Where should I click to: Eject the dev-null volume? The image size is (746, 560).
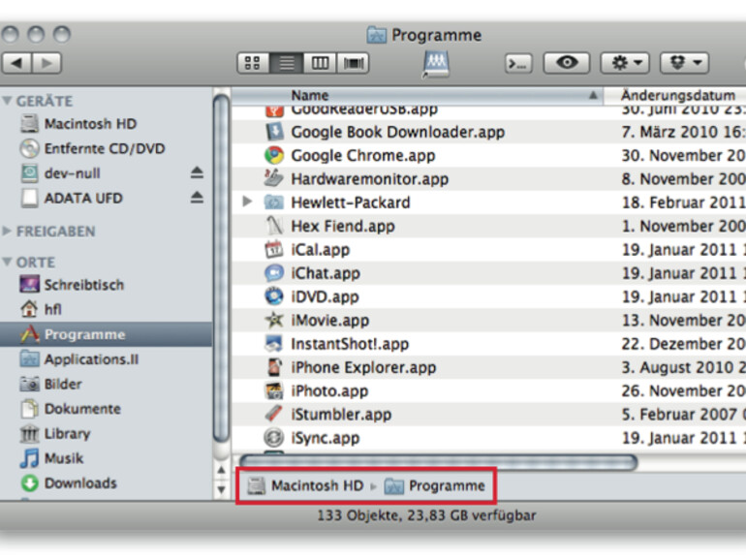(x=197, y=172)
